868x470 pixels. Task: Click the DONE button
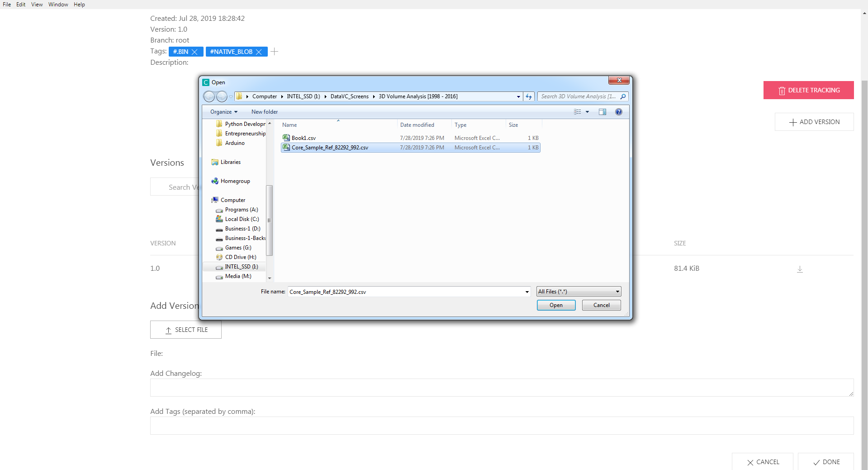pos(826,462)
